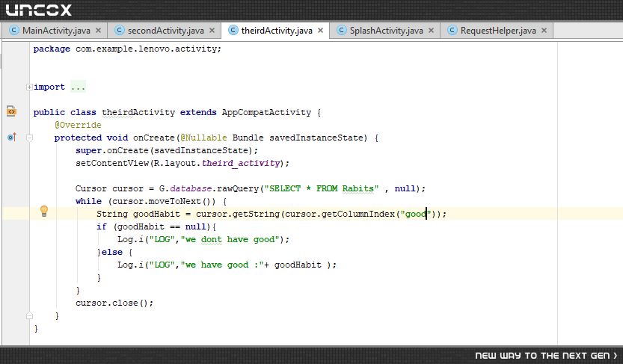Click the folded import dots placeholder
The width and height of the screenshot is (623, 364).
[x=78, y=87]
